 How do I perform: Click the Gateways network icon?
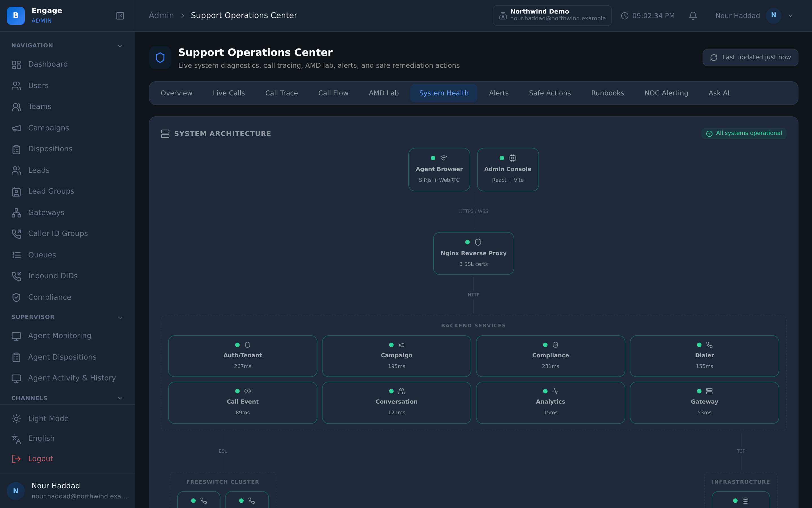pos(16,213)
